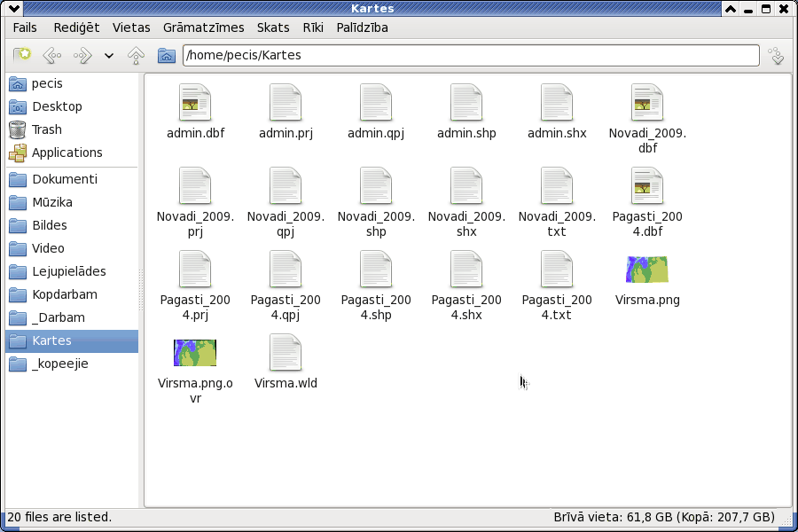Open Trash in the sidebar
798x532 pixels.
[72, 129]
